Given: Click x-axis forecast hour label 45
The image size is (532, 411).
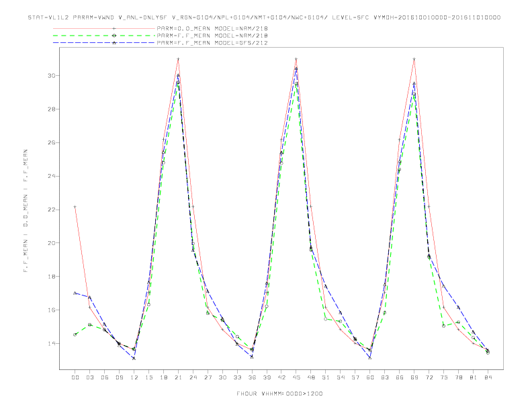Looking at the screenshot, I should tap(296, 377).
